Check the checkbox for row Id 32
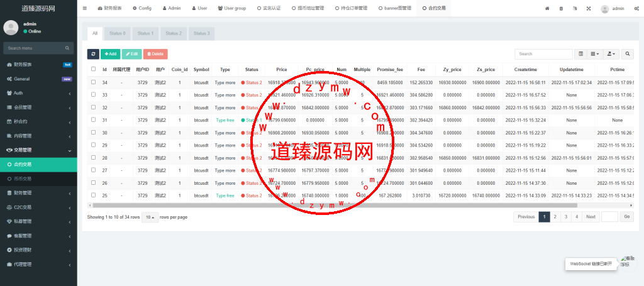 tap(93, 107)
